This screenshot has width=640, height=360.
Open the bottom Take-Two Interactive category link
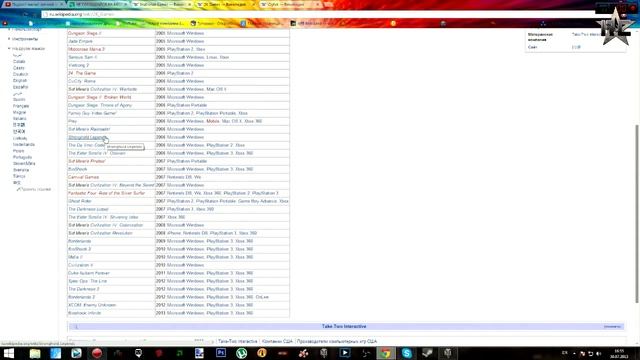(238, 341)
